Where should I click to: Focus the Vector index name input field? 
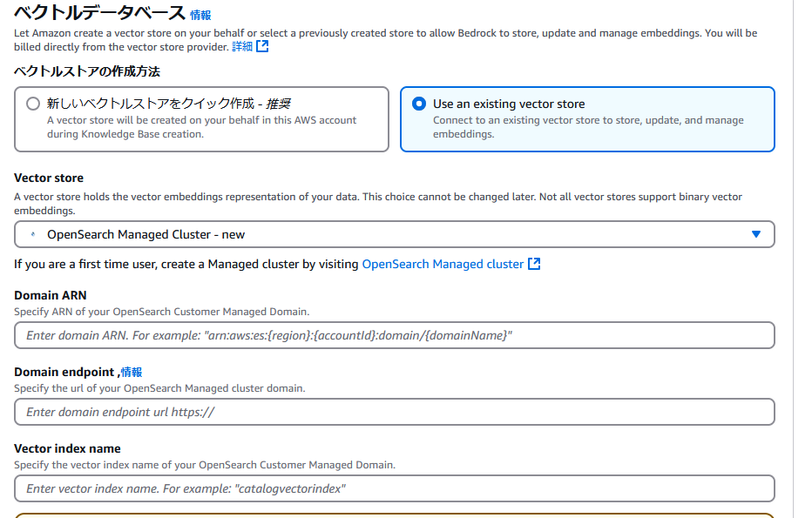click(395, 488)
